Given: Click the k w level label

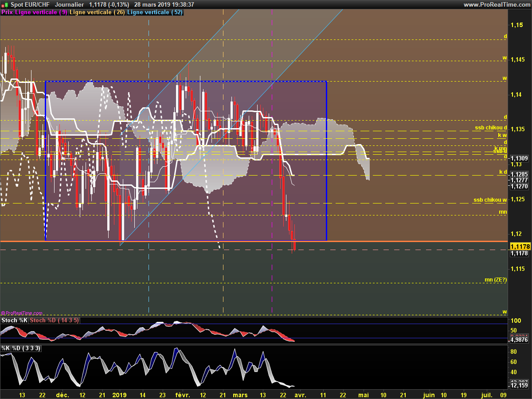Looking at the screenshot, I should pyautogui.click(x=502, y=135).
